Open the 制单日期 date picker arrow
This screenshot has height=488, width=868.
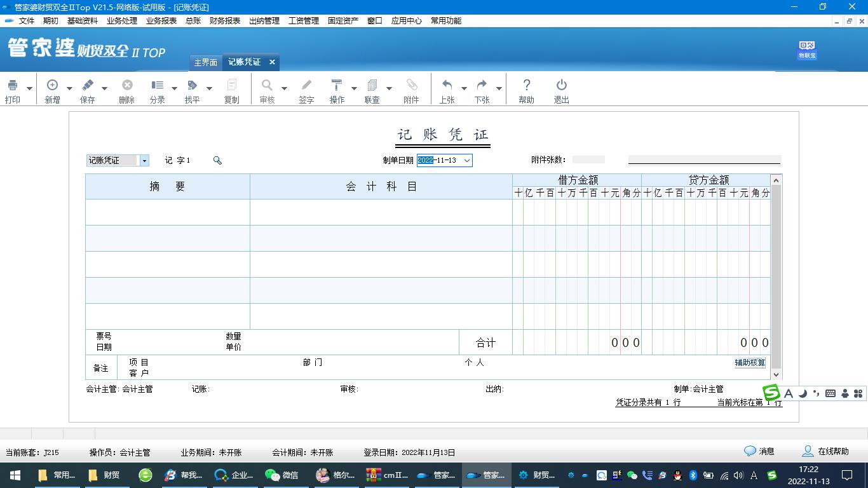pyautogui.click(x=467, y=161)
